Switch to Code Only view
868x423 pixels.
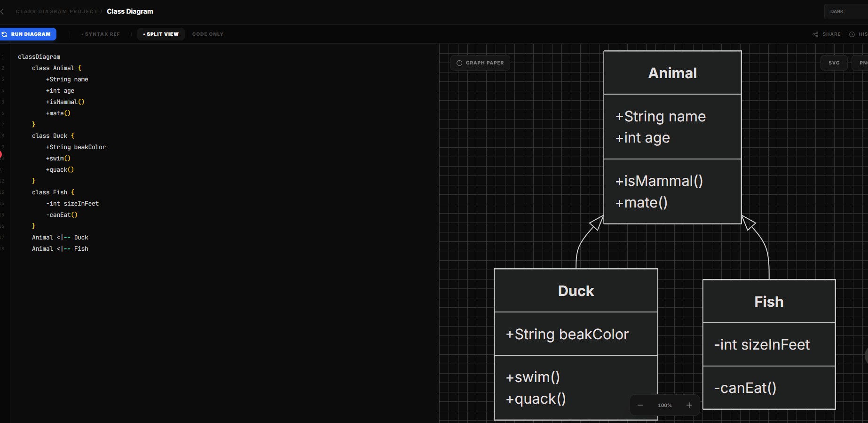click(x=208, y=34)
